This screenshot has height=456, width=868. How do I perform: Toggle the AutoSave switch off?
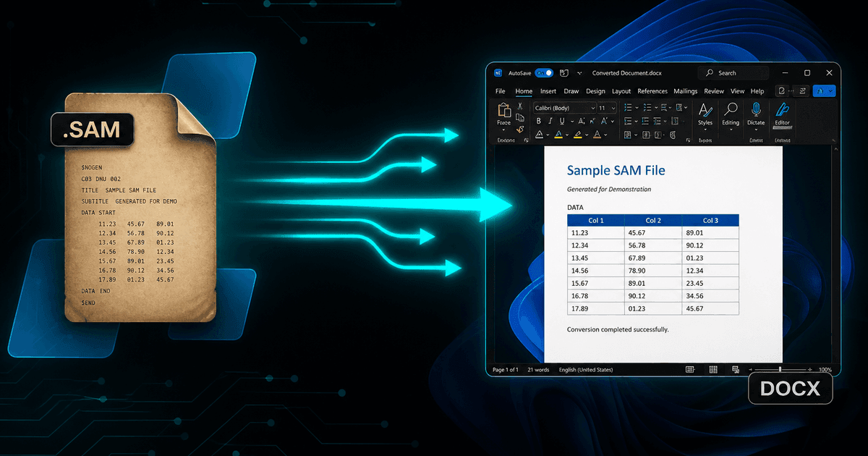(544, 73)
